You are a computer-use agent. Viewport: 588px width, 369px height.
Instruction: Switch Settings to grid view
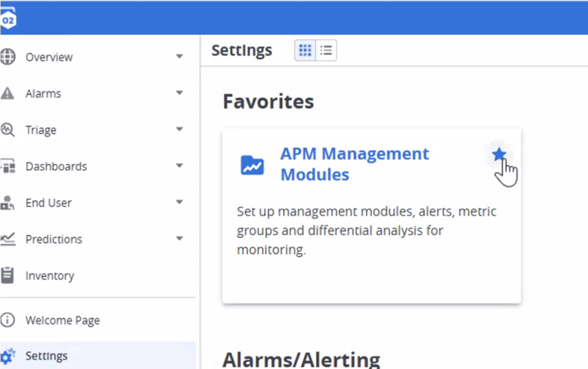point(305,50)
